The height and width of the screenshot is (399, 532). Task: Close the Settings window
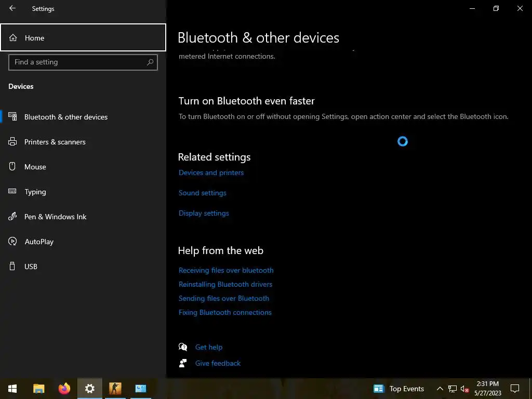click(520, 8)
